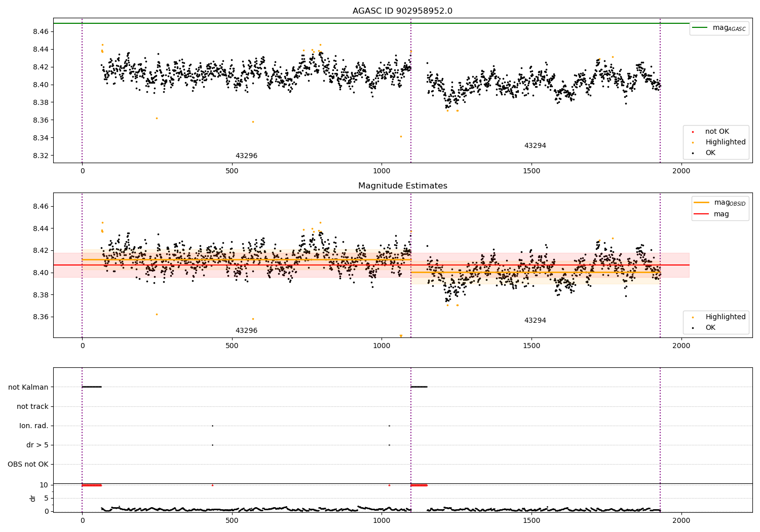This screenshot has width=760, height=532.
Task: Click the 'Ion. rad.' axis label
Action: (34, 426)
